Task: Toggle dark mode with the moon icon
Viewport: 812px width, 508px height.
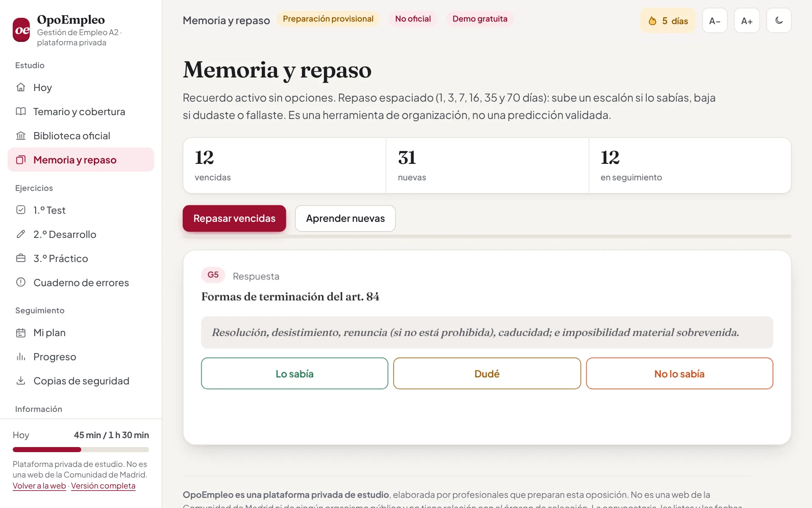Action: pyautogui.click(x=779, y=20)
